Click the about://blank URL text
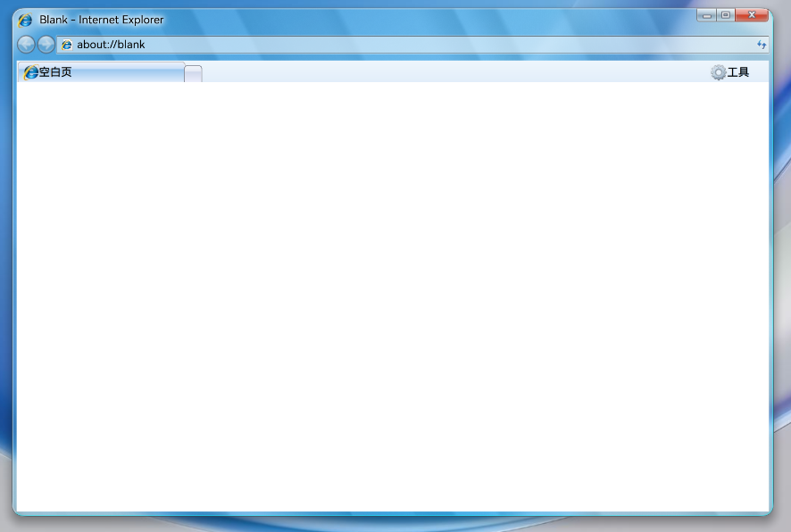The height and width of the screenshot is (532, 791). [x=111, y=45]
